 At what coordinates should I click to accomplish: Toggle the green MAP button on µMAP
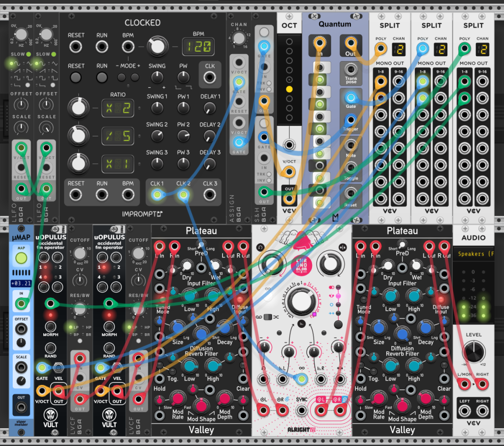(21, 258)
